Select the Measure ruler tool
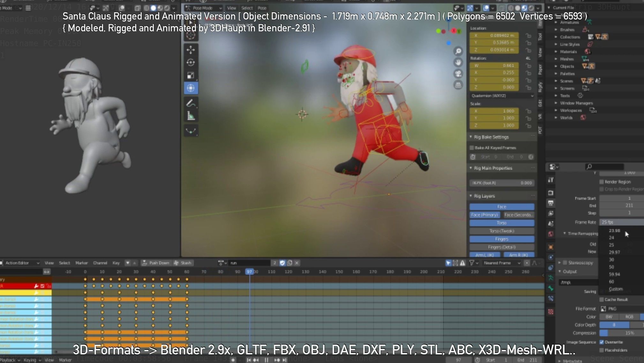The width and height of the screenshot is (644, 363). click(191, 116)
